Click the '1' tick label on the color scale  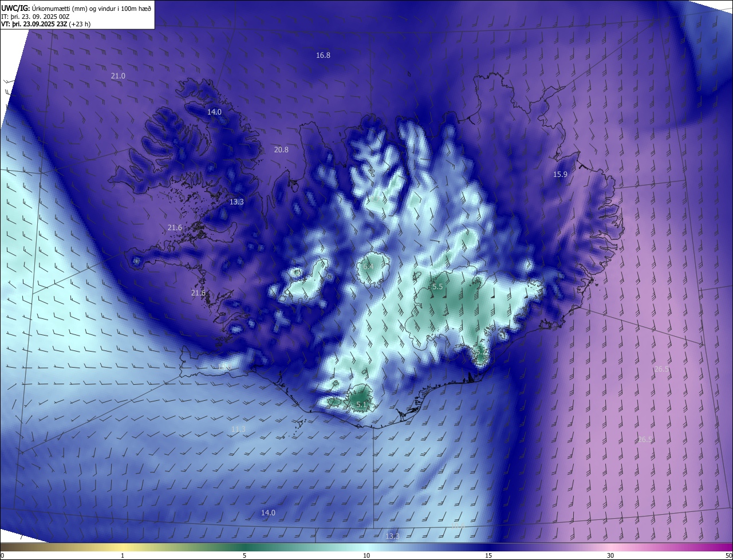123,555
